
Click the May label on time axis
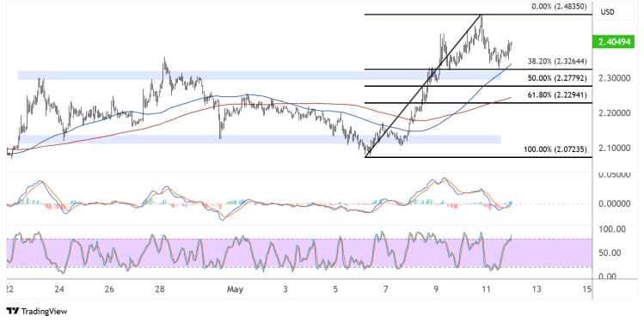click(x=235, y=289)
